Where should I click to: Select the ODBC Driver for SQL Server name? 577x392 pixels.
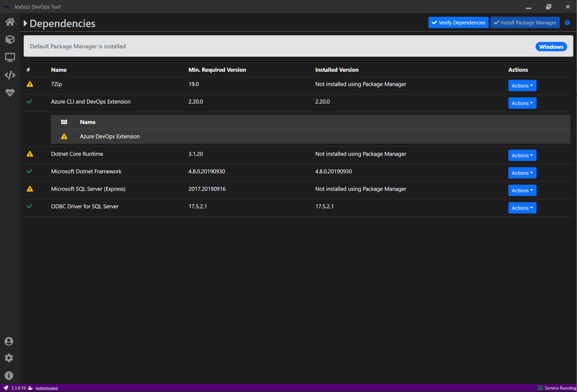pyautogui.click(x=85, y=206)
